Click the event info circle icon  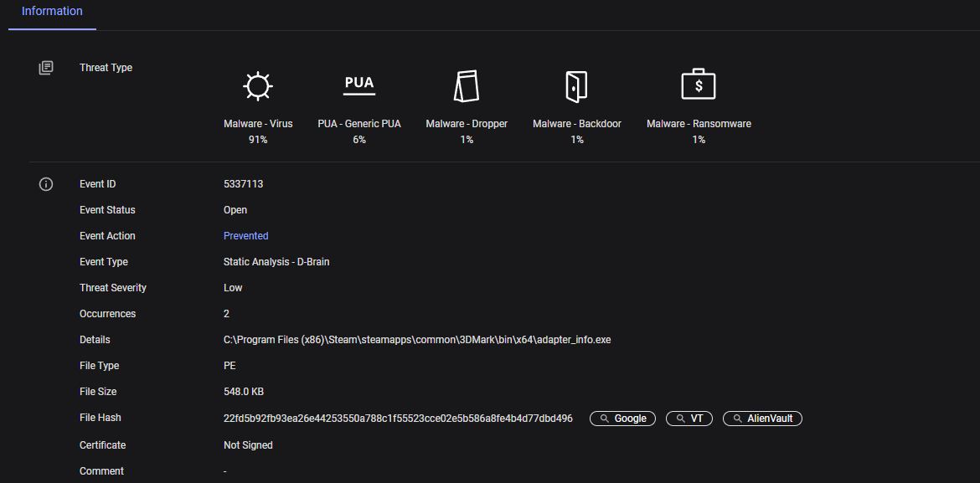(46, 184)
